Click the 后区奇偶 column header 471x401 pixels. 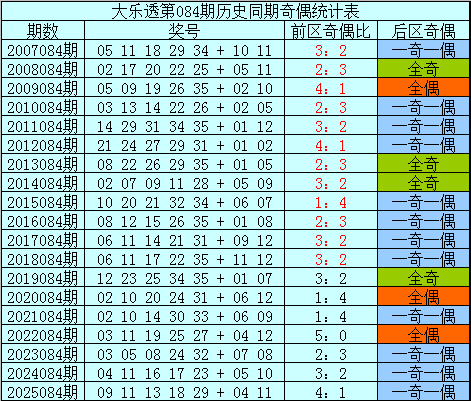(x=424, y=31)
